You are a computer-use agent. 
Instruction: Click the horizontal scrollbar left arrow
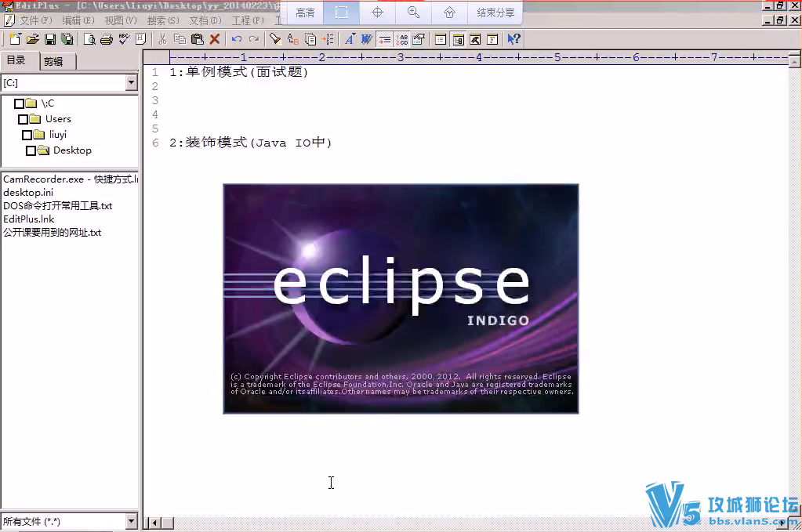[x=154, y=523]
